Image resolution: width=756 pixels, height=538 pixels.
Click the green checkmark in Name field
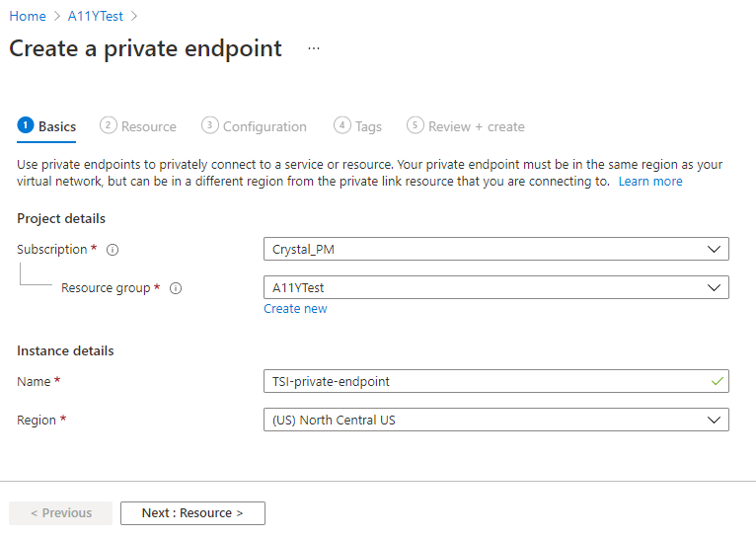[x=717, y=381]
